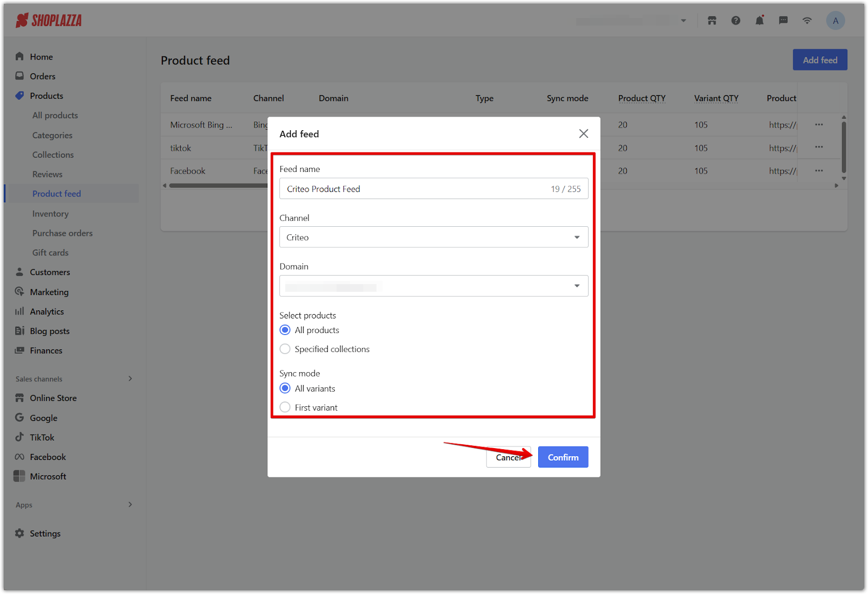Open the help question mark icon
This screenshot has height=594, width=868.
736,21
